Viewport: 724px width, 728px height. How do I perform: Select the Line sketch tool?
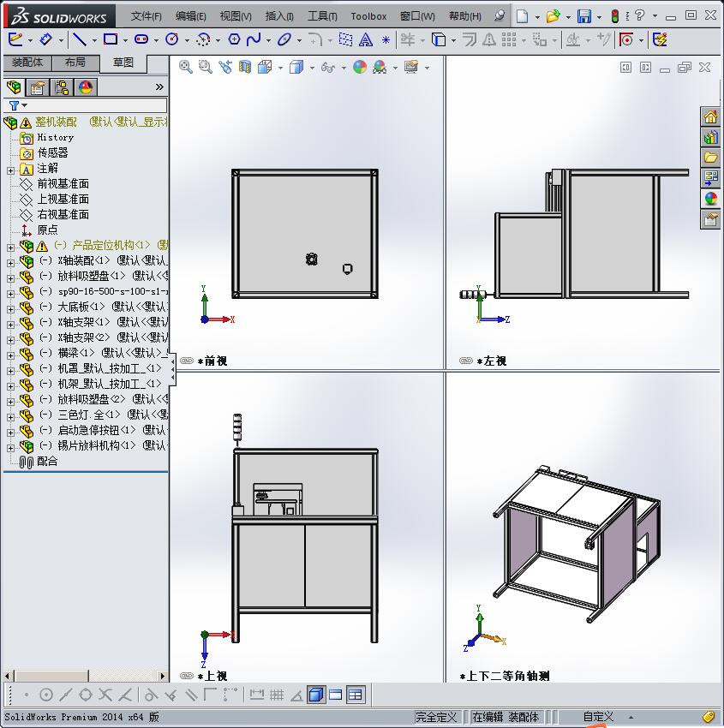click(x=80, y=40)
